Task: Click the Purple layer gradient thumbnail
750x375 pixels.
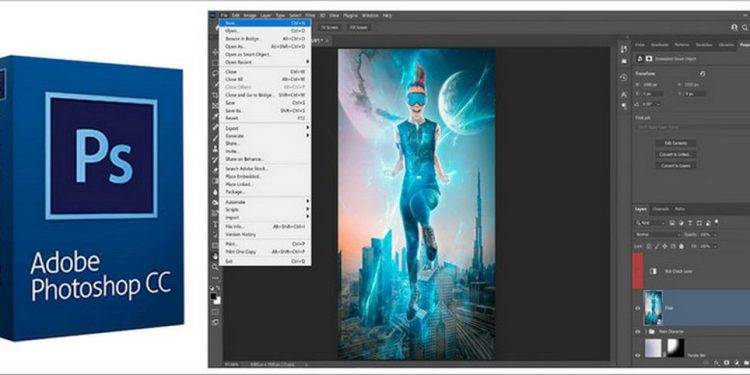Action: click(x=653, y=347)
